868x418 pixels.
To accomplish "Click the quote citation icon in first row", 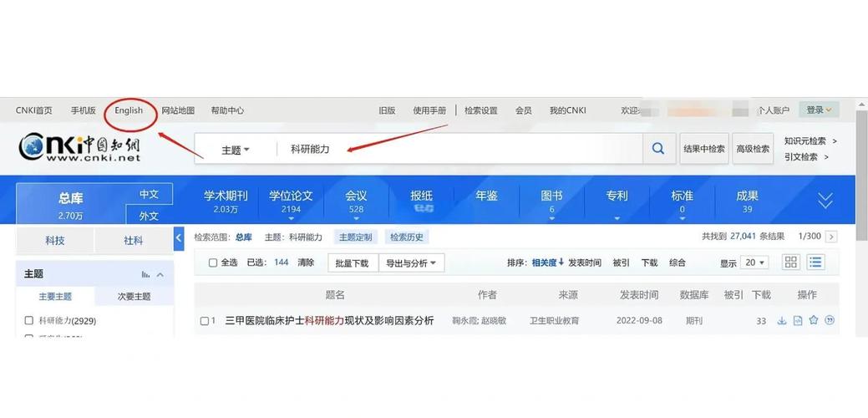I will tap(830, 320).
